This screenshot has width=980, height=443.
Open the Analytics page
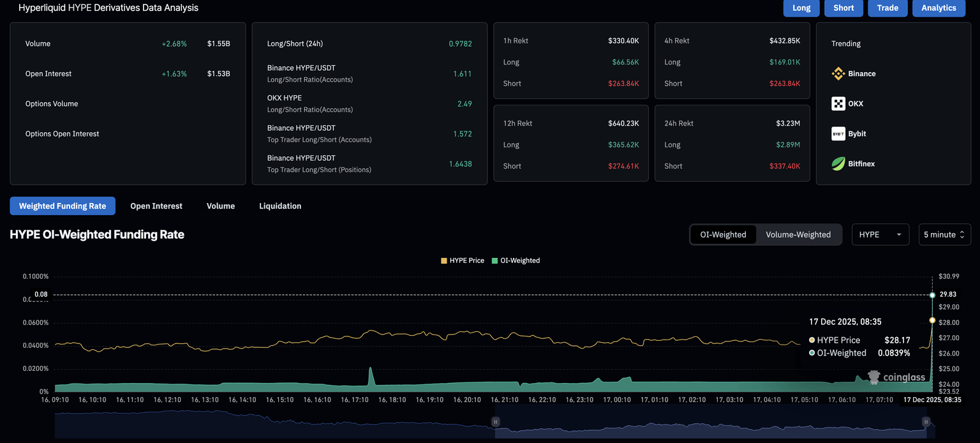939,8
